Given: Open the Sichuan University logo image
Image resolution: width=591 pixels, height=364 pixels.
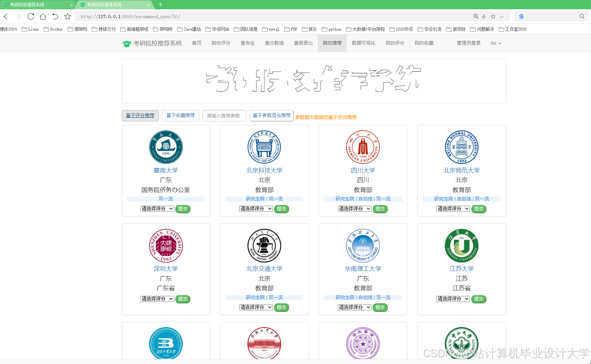Looking at the screenshot, I should coord(363,147).
